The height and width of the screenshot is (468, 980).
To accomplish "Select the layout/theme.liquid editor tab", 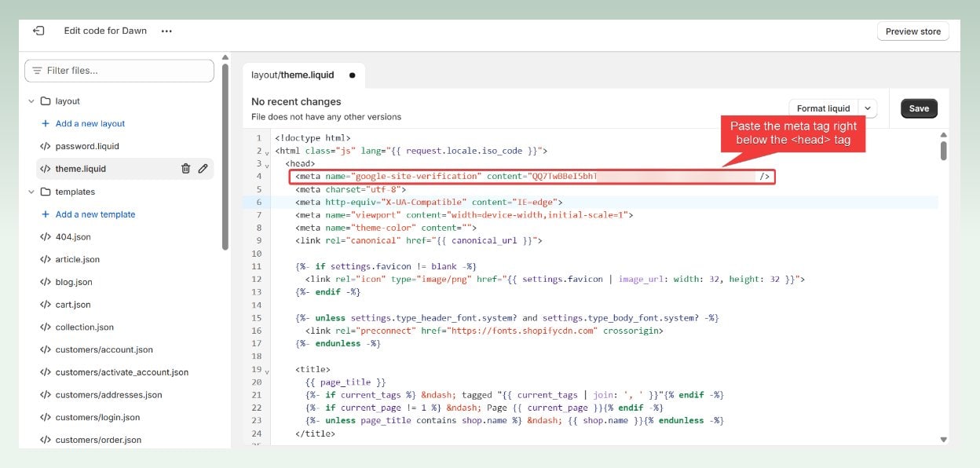I will click(304, 75).
